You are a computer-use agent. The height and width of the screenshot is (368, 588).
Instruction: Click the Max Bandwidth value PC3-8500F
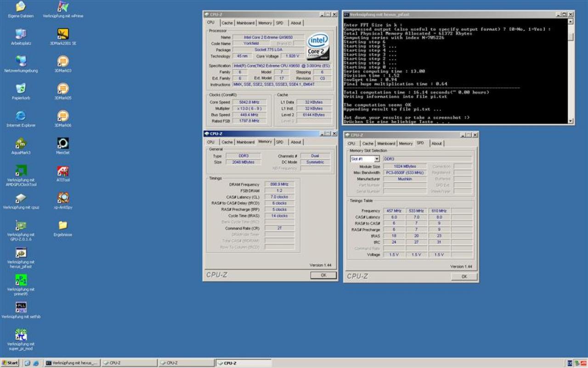(x=405, y=172)
